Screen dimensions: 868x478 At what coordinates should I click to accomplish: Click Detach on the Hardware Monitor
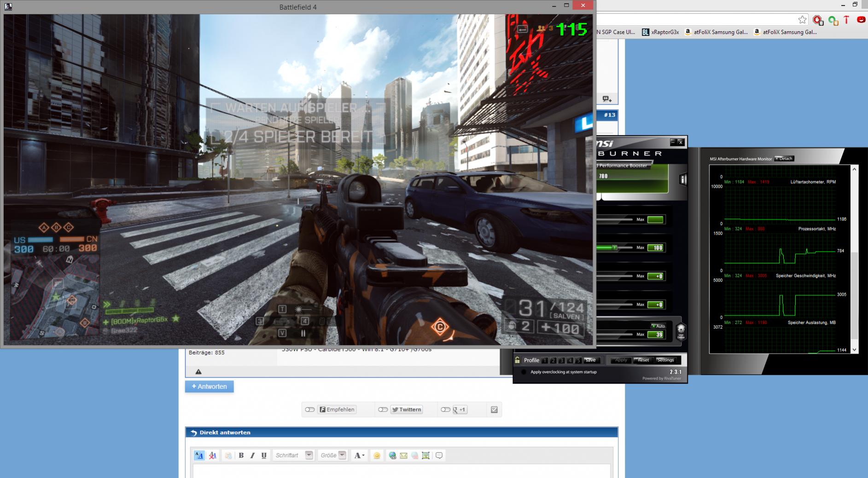tap(784, 159)
